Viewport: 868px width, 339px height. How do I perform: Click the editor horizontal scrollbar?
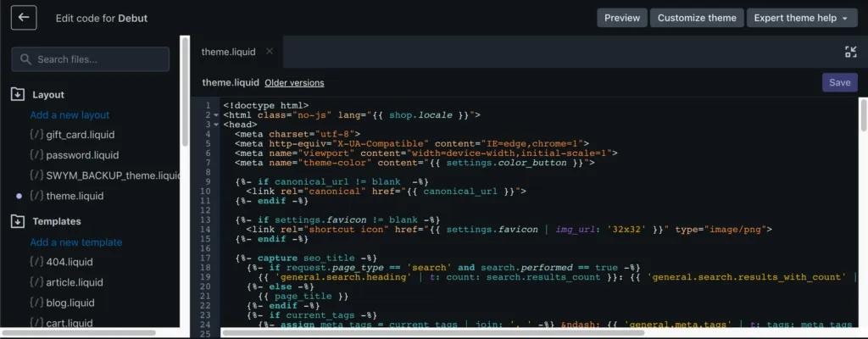coord(432,333)
